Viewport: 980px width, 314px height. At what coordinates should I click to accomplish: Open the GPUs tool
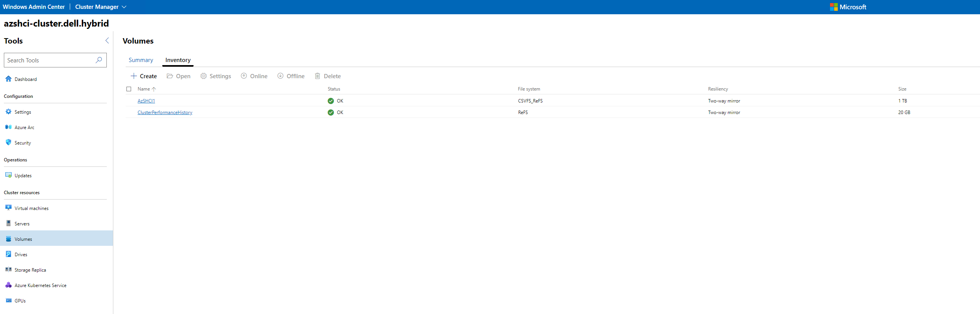pyautogui.click(x=20, y=301)
